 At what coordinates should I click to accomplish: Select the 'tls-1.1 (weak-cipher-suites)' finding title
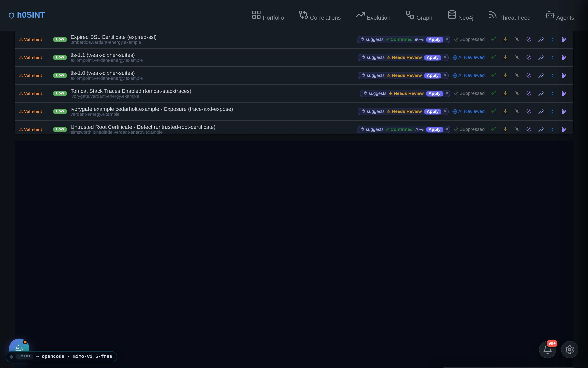(102, 55)
